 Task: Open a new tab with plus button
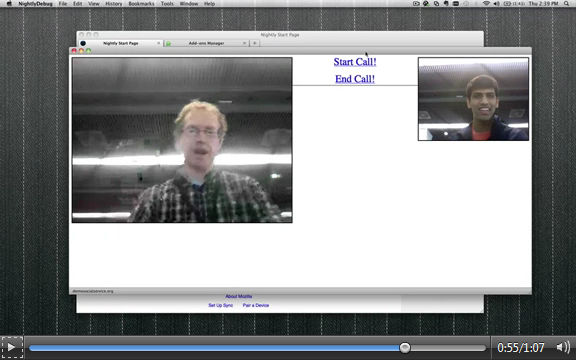[x=255, y=43]
